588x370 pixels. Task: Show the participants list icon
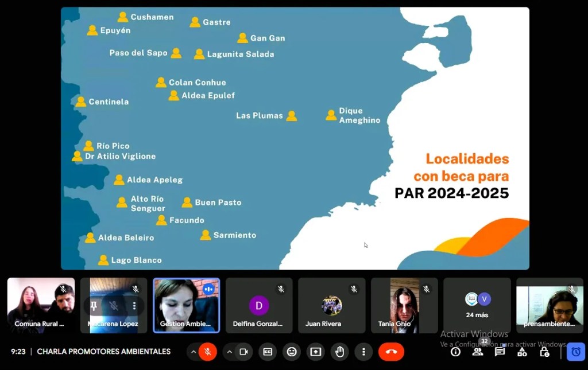pyautogui.click(x=477, y=352)
